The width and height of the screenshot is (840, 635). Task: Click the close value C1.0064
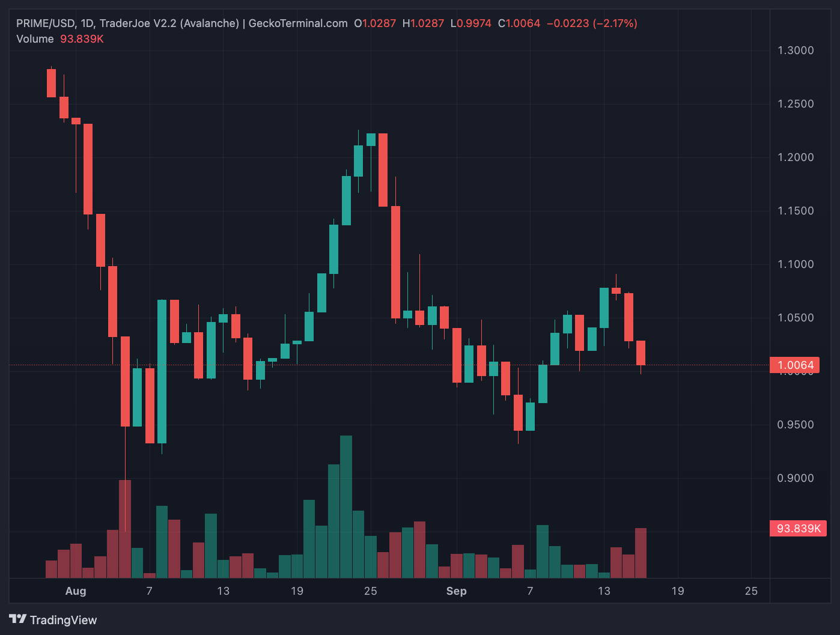(x=519, y=23)
